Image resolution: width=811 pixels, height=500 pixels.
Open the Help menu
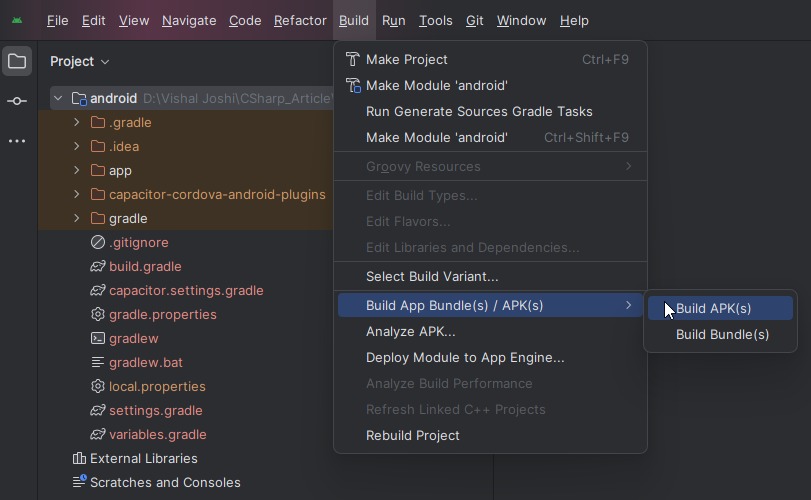574,21
